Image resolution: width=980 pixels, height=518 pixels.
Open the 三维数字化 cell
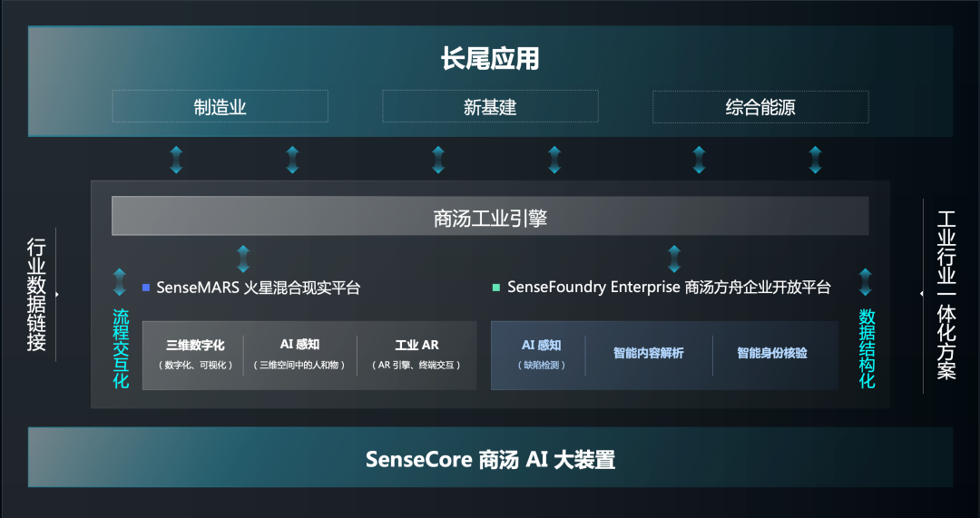click(x=194, y=355)
